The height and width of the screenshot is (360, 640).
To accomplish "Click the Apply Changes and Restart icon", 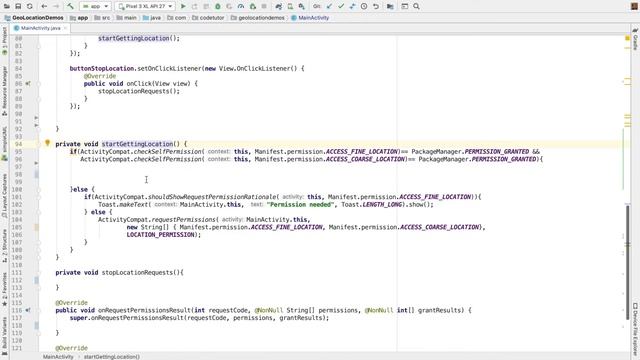I will pyautogui.click(x=195, y=6).
